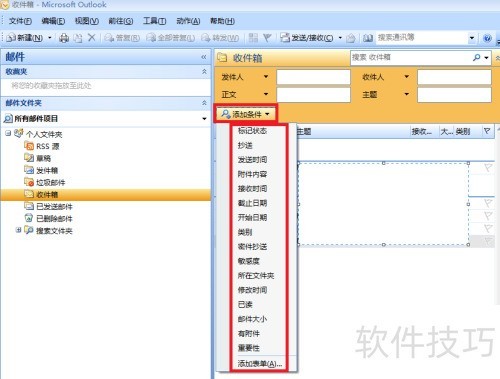This screenshot has width=500, height=379.
Task: Click the magnifier search icon
Action: (x=477, y=58)
